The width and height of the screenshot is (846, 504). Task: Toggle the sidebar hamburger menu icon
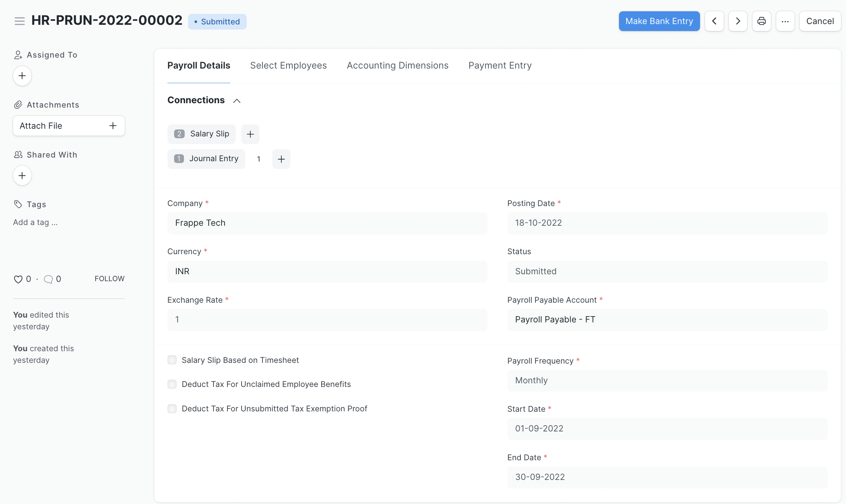tap(20, 21)
